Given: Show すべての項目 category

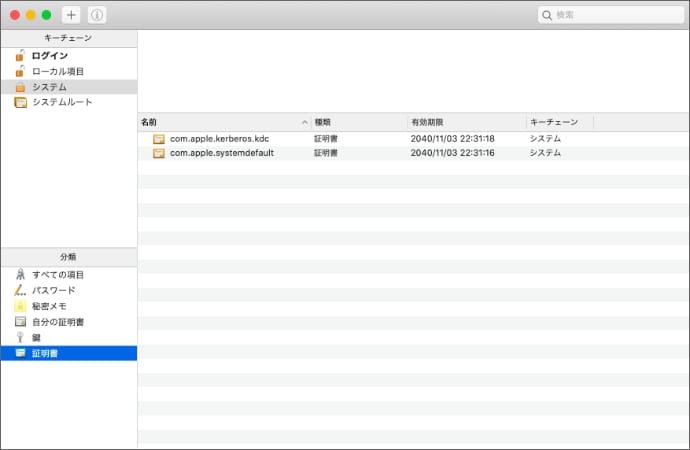Looking at the screenshot, I should [x=57, y=275].
